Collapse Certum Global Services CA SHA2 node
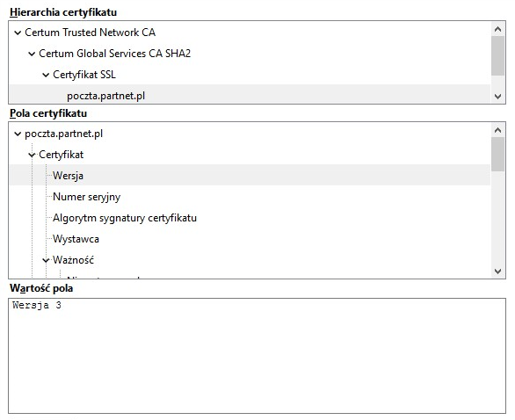 [32, 54]
